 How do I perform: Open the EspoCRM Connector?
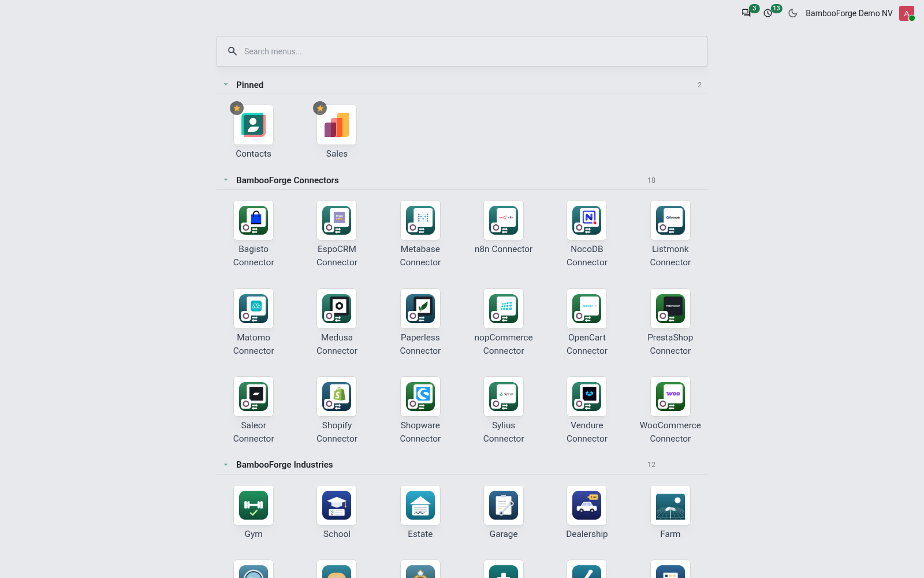pos(337,220)
